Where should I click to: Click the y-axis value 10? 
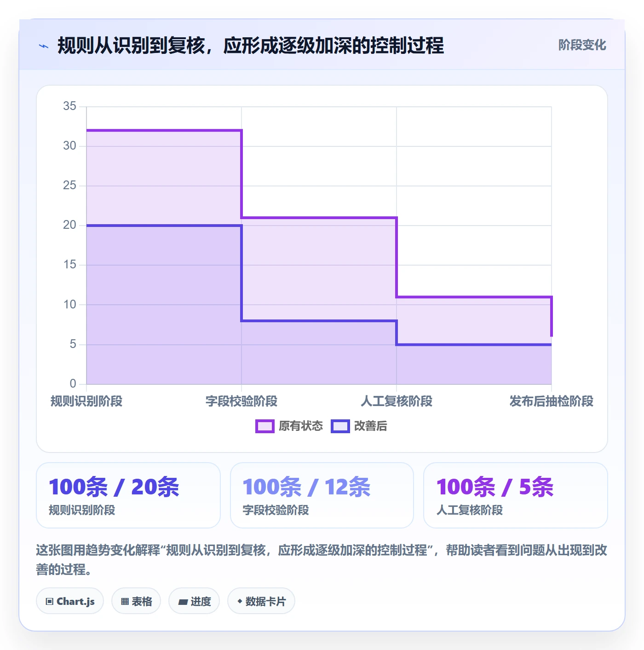[70, 305]
